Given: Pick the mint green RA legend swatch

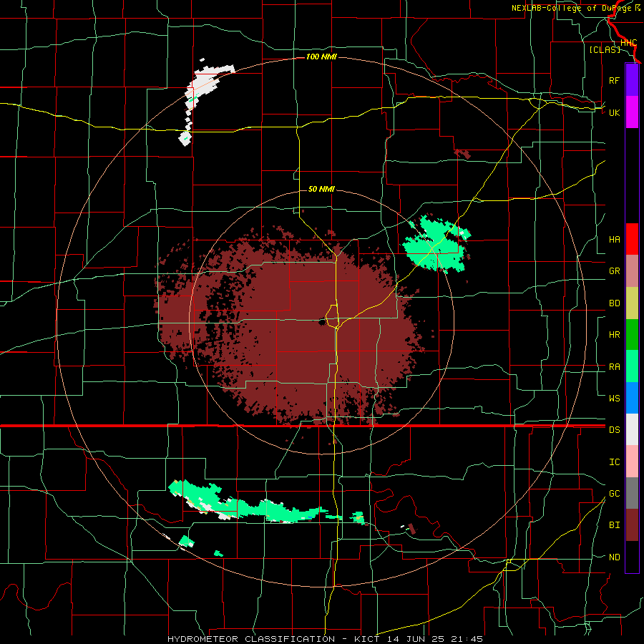Looking at the screenshot, I should tap(632, 366).
